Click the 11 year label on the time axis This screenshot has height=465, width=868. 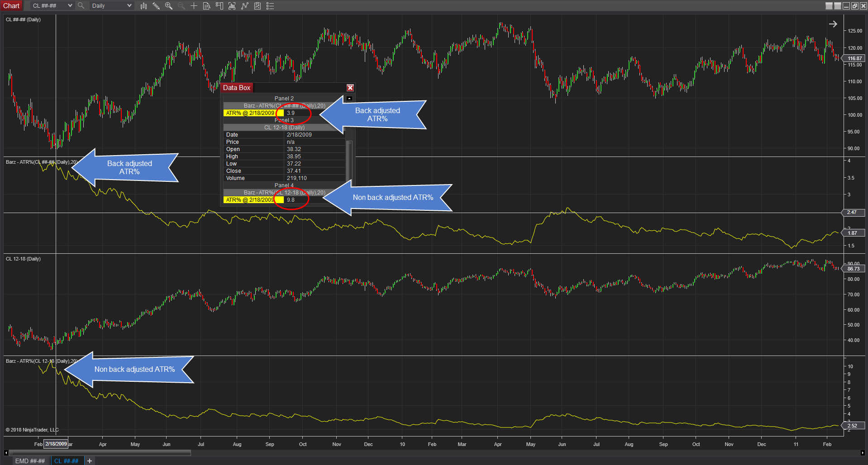click(796, 444)
